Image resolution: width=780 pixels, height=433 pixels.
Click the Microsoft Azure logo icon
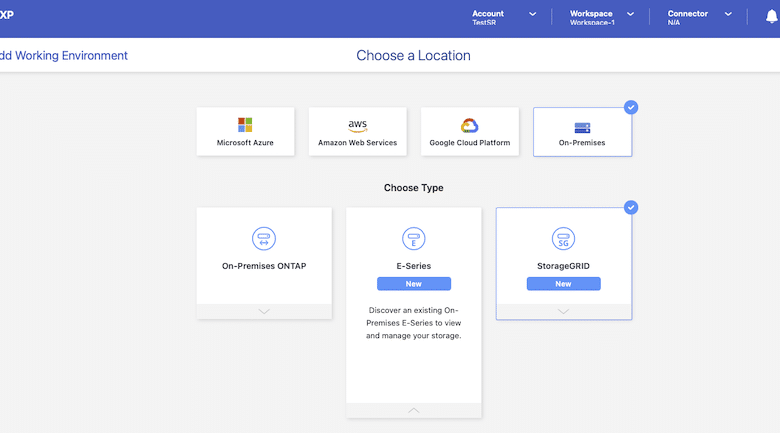point(245,125)
